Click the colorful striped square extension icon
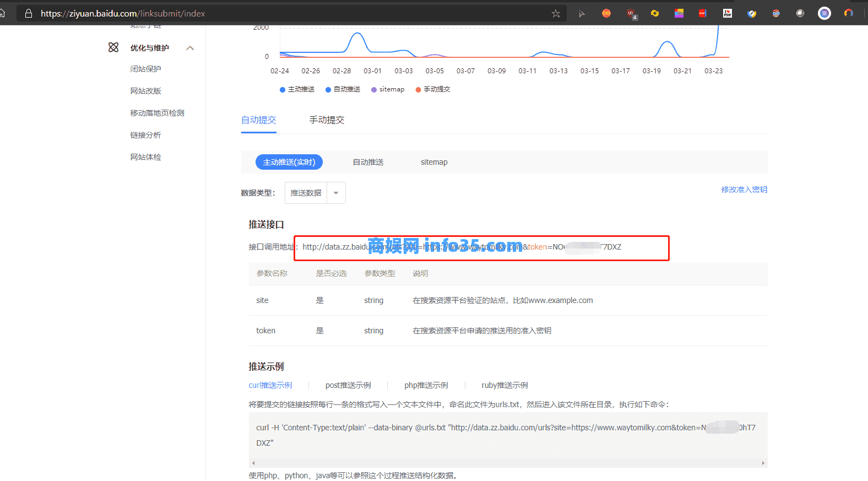The height and width of the screenshot is (481, 868). (x=679, y=13)
